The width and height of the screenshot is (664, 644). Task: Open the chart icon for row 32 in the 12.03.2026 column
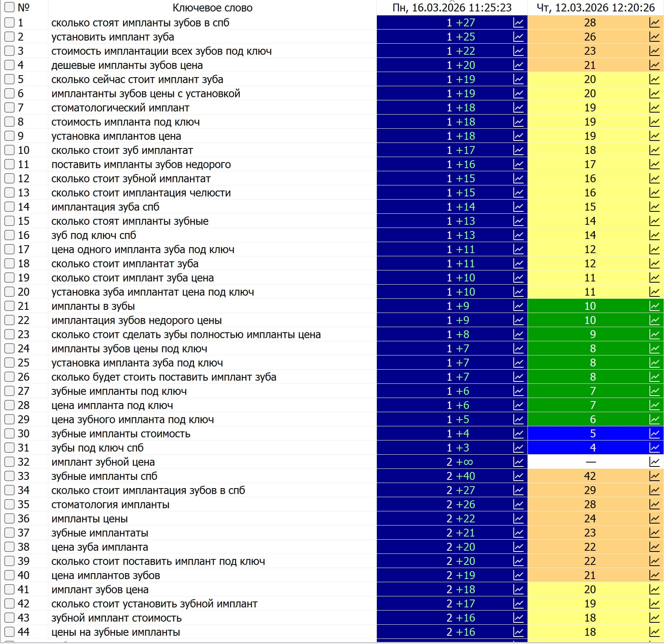tap(654, 462)
